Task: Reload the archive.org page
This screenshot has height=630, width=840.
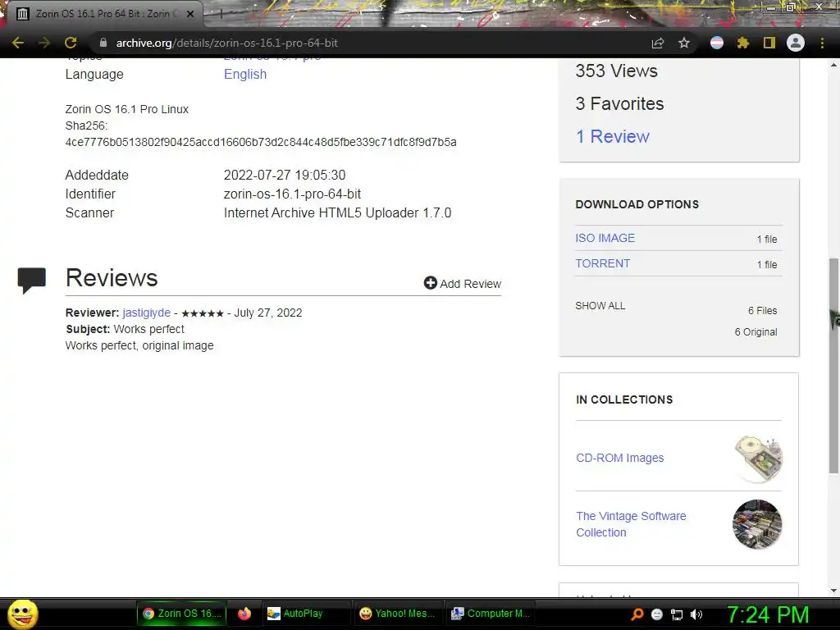Action: click(x=71, y=43)
